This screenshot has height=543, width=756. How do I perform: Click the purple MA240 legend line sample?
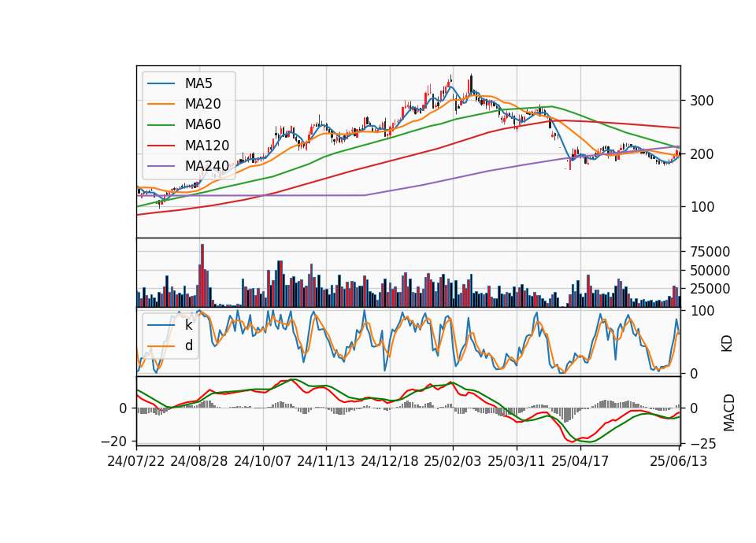(161, 166)
